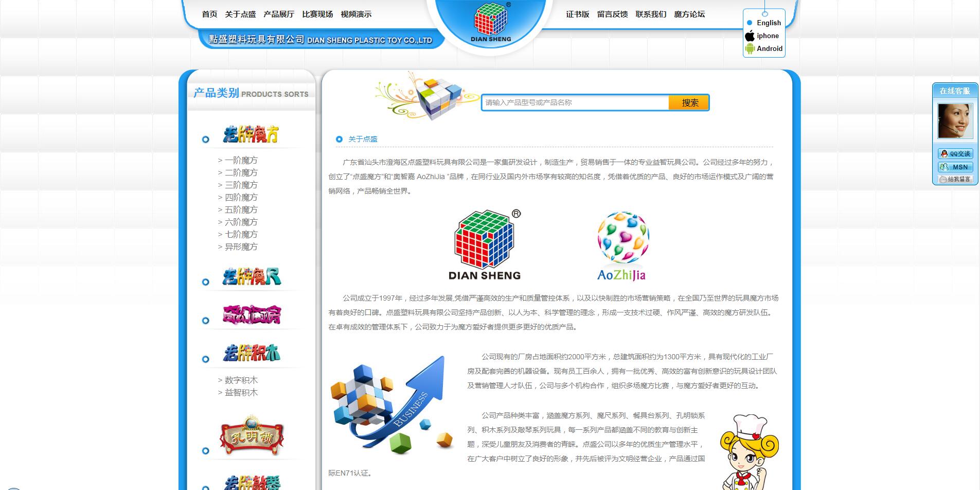
Task: Start a QQ chat with customer service
Action: 955,154
